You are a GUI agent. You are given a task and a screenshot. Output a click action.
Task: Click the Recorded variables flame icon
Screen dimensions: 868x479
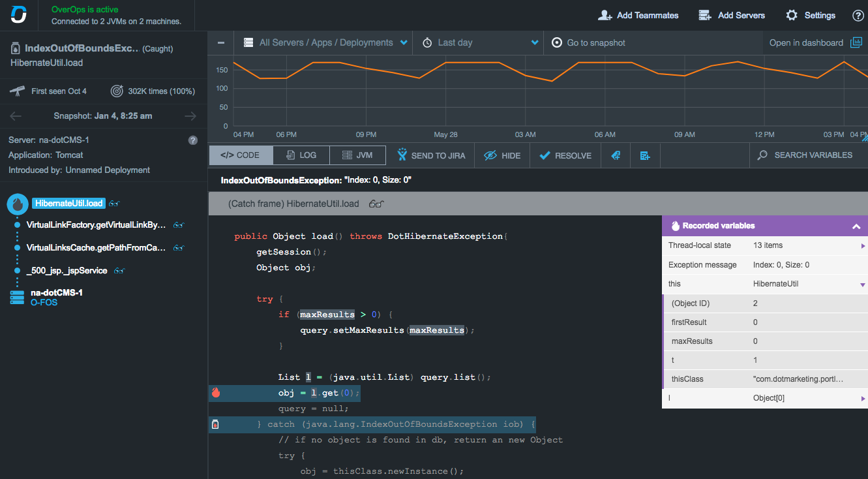(676, 226)
